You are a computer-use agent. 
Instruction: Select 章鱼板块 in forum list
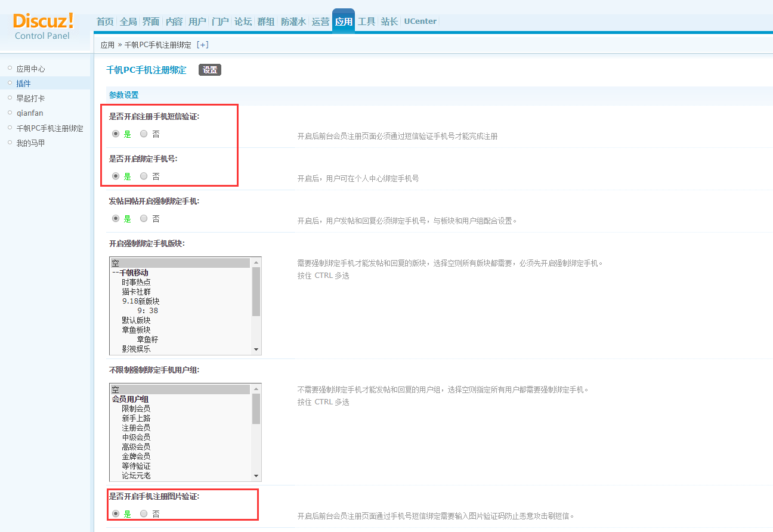tap(180, 330)
